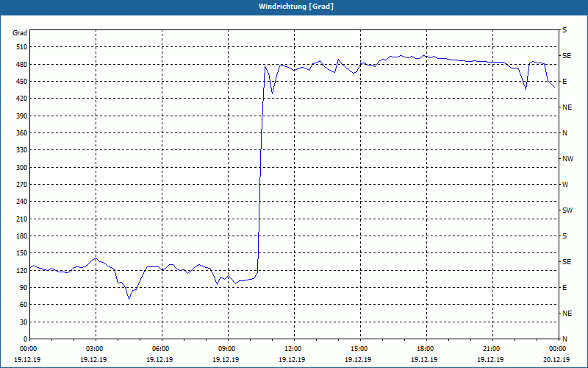Click the "SE" compass label beside the 480 gridline

click(x=567, y=56)
